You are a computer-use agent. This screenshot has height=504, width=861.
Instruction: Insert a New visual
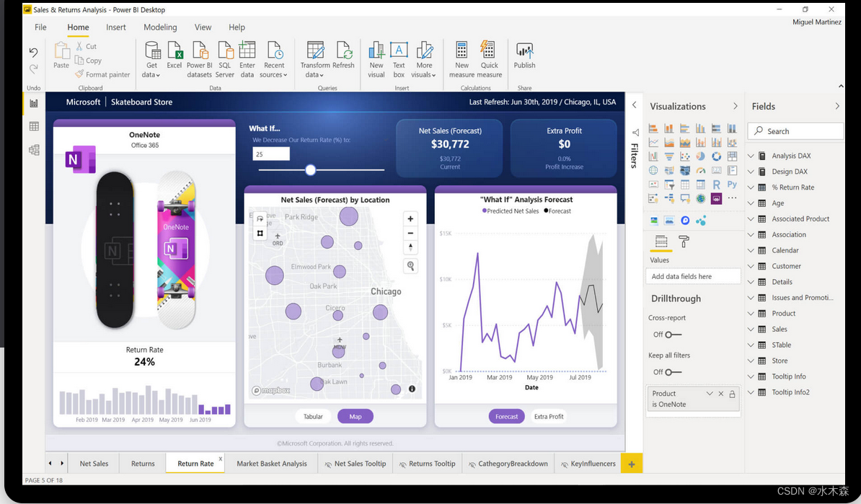[x=376, y=59]
